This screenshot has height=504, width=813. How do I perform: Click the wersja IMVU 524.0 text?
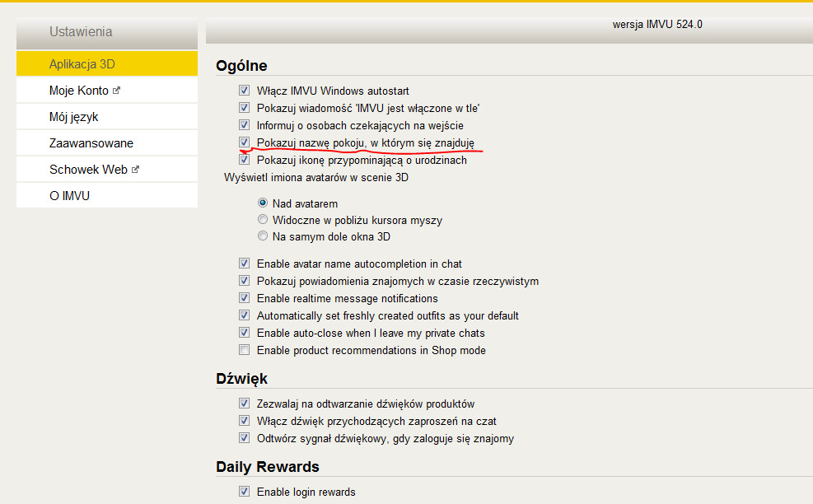point(657,25)
